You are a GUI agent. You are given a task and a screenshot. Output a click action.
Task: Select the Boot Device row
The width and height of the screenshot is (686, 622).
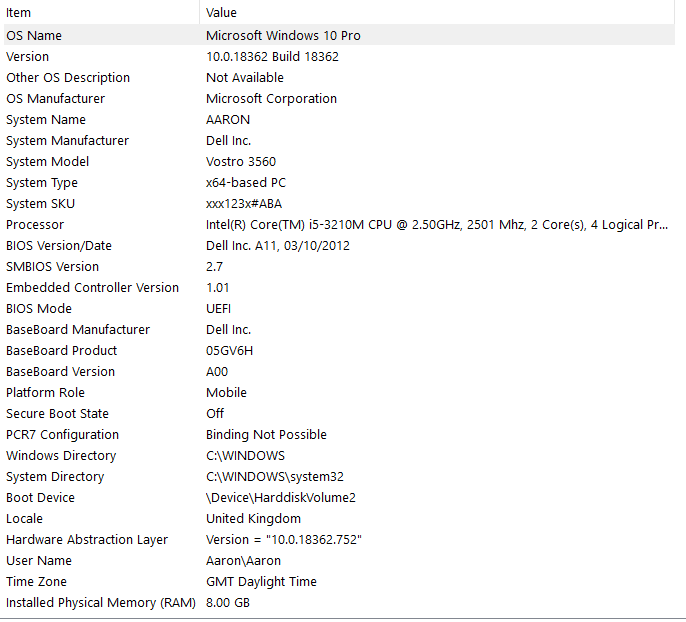[40, 497]
